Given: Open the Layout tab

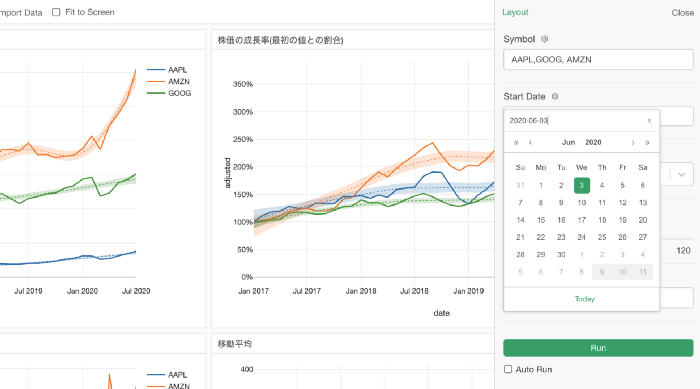Looking at the screenshot, I should coord(515,13).
